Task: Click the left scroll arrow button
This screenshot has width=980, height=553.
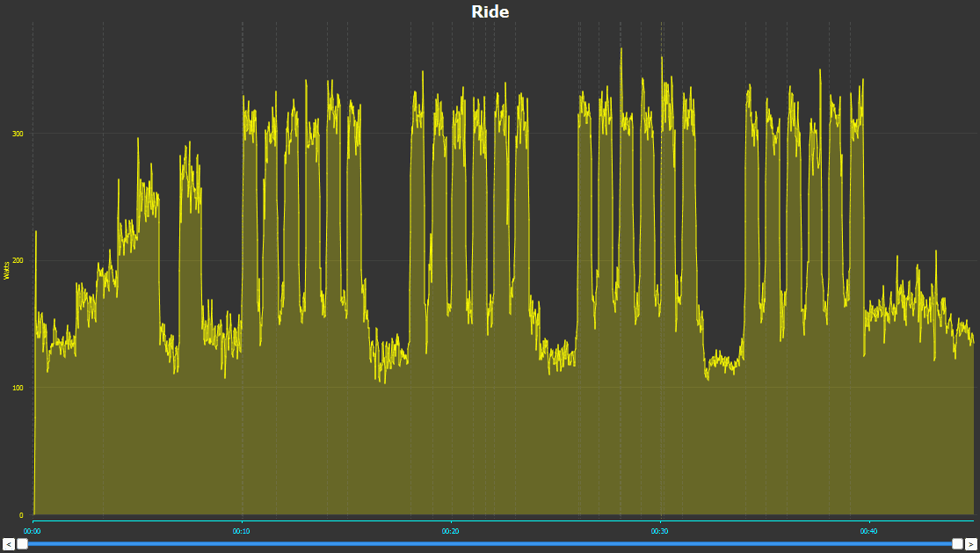Action: click(x=8, y=544)
